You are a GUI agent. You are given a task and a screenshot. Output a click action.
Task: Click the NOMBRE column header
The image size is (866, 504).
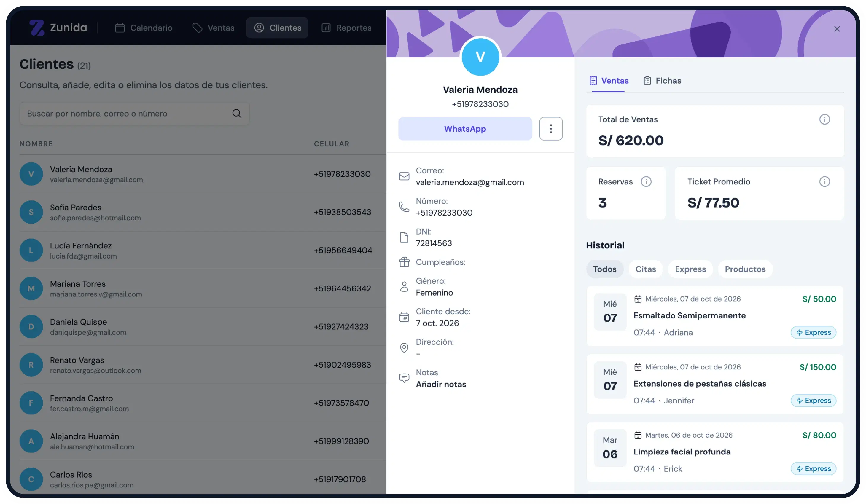click(x=36, y=144)
